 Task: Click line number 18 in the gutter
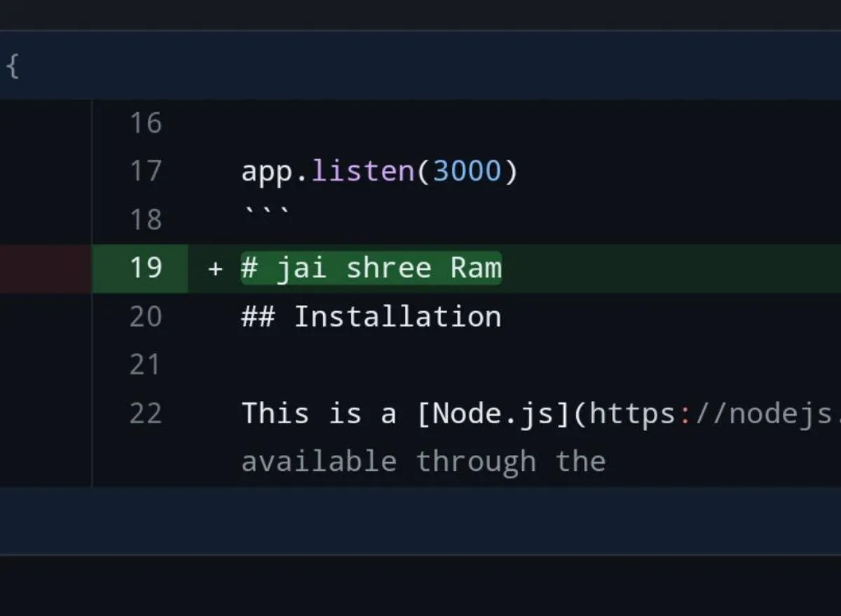click(x=146, y=220)
